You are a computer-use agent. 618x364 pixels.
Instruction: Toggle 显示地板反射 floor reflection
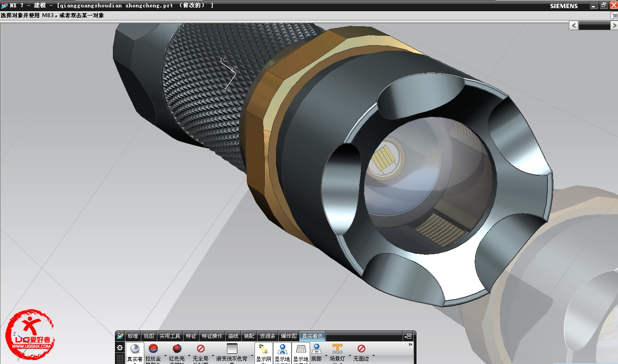point(283,349)
